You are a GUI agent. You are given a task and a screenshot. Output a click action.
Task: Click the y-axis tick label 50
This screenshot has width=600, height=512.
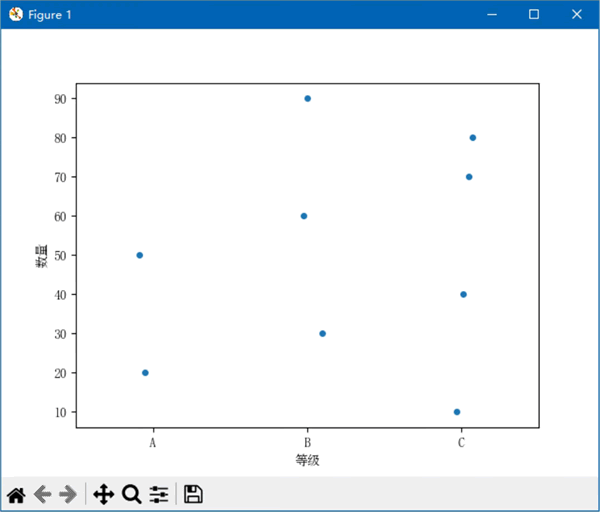click(x=60, y=255)
